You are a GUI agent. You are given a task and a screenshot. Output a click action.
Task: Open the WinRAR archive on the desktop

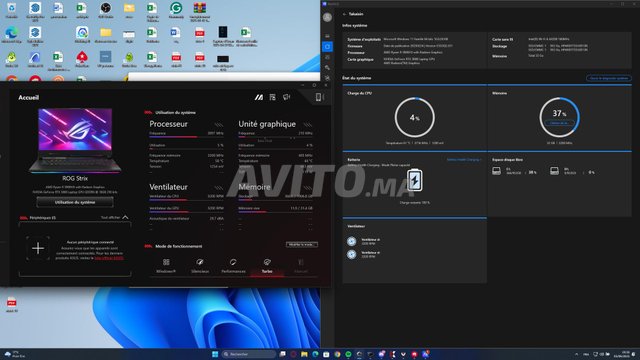coord(200,11)
